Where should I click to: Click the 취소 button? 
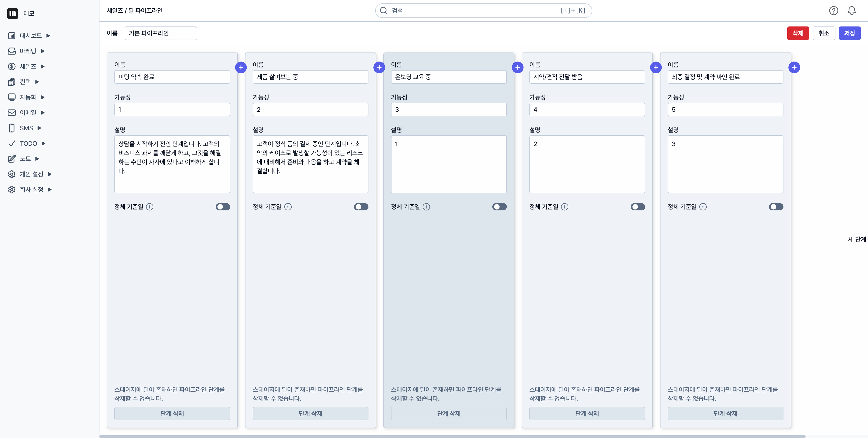824,33
